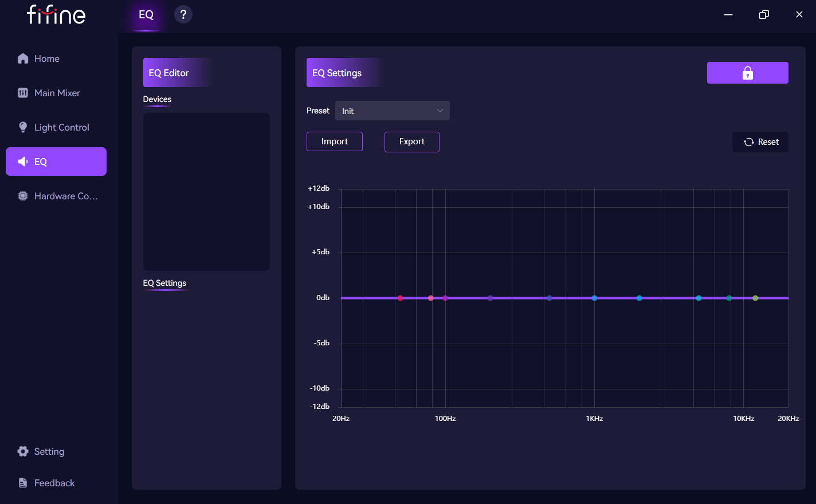Click the EQ speaker icon in sidebar
Screen dimensions: 816x504
[x=23, y=162]
